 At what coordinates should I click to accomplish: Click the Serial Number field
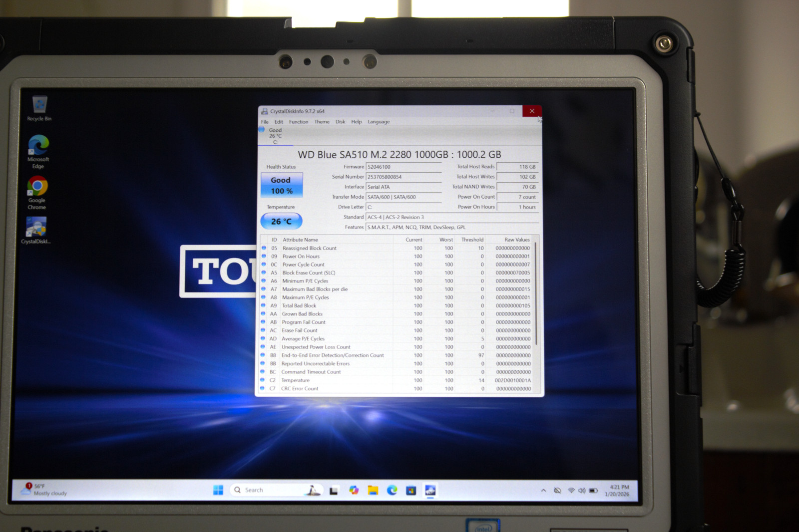404,177
